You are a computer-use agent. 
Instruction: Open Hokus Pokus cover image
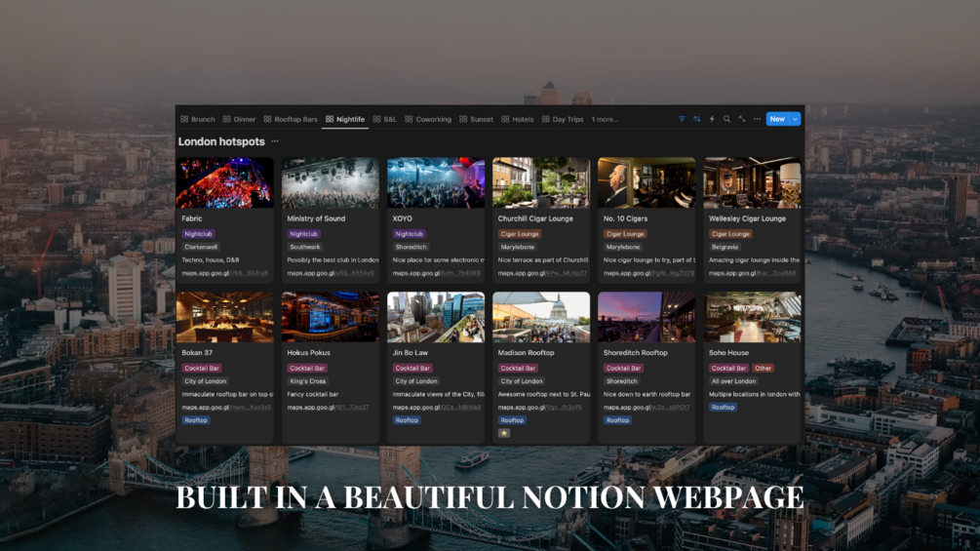coord(330,317)
